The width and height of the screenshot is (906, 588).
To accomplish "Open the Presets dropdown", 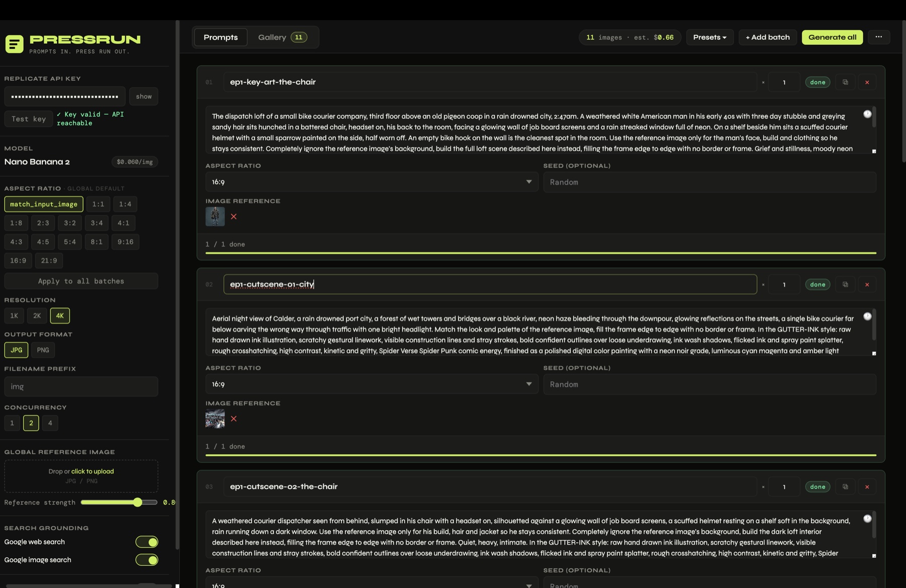I will point(710,37).
